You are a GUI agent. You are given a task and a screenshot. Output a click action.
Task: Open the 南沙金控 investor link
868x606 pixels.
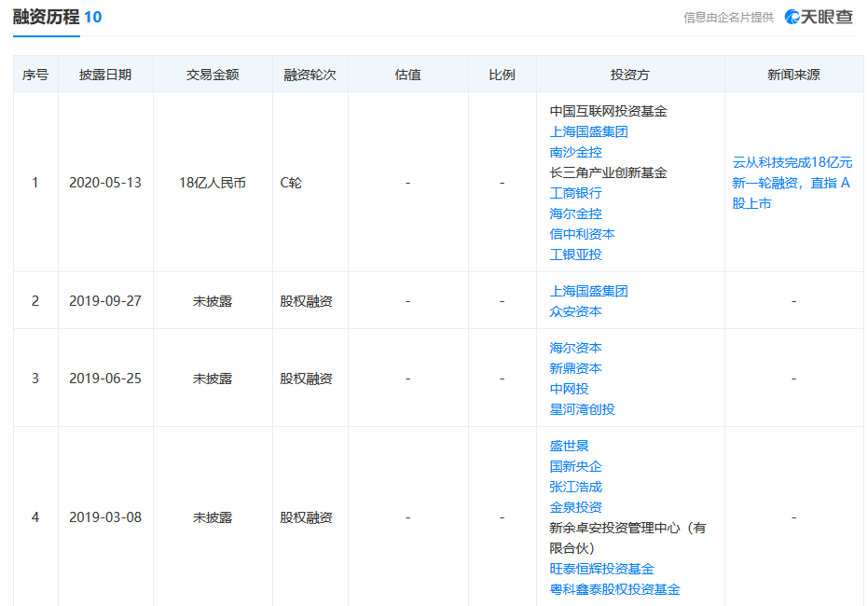(x=576, y=152)
